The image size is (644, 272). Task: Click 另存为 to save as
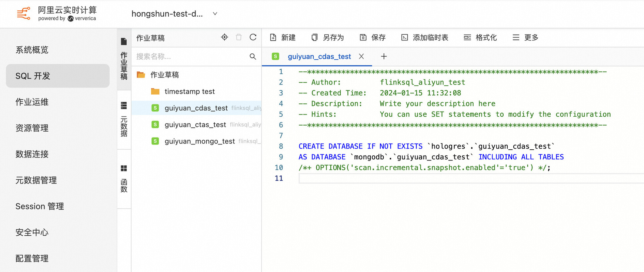pyautogui.click(x=328, y=37)
